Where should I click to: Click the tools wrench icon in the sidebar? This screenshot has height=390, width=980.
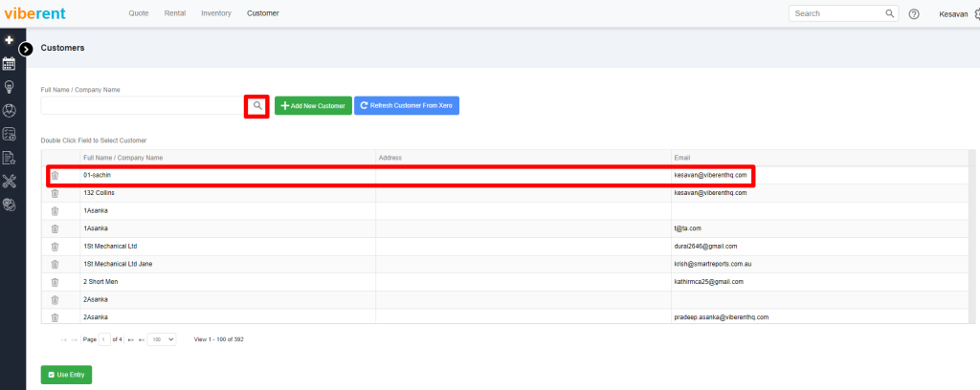click(9, 181)
